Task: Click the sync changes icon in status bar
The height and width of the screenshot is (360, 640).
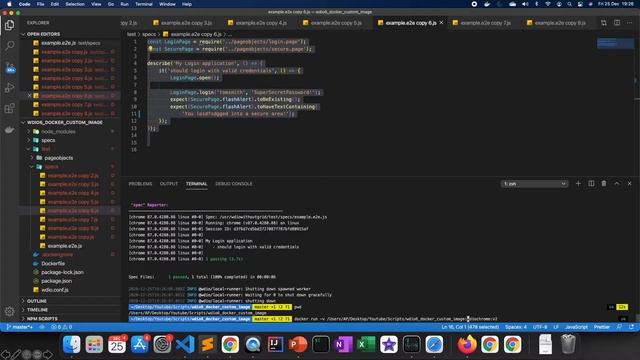Action: 42,327
